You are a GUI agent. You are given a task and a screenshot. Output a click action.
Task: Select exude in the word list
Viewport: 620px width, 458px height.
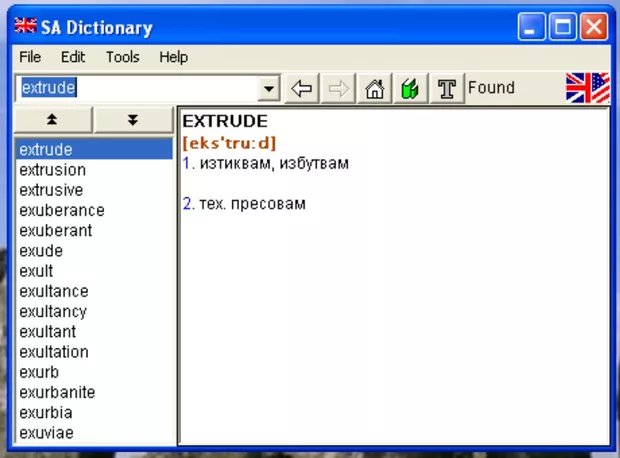[x=94, y=251]
